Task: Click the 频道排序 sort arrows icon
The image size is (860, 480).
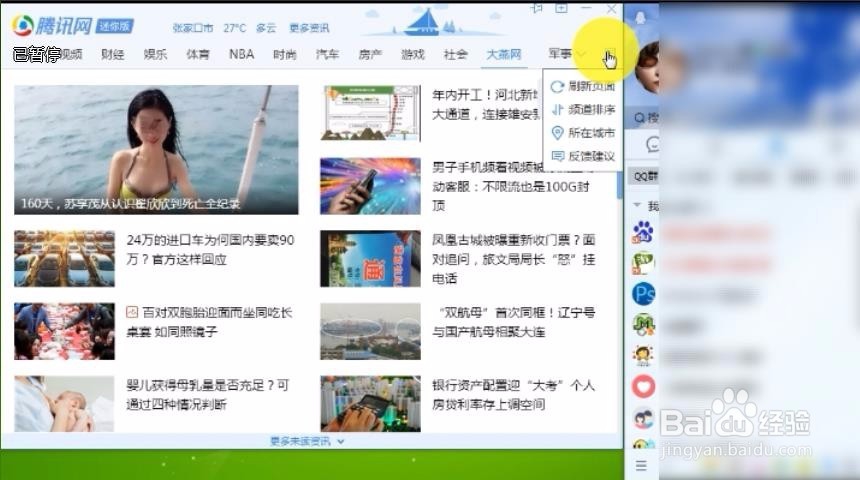Action: pyautogui.click(x=557, y=110)
